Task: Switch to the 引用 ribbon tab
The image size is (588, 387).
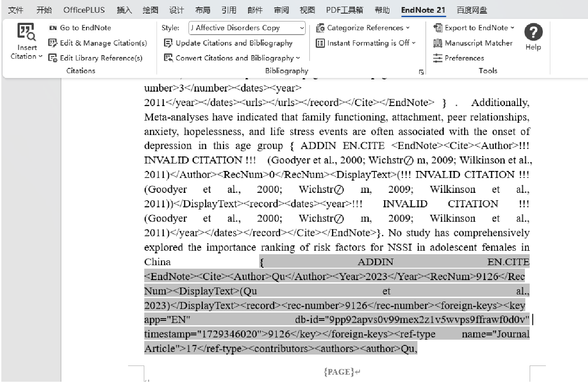Action: pos(229,10)
